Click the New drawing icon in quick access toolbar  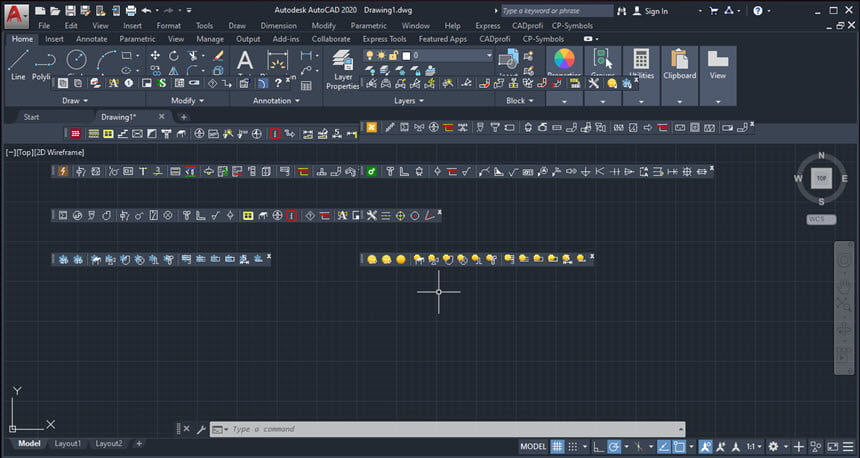(40, 10)
